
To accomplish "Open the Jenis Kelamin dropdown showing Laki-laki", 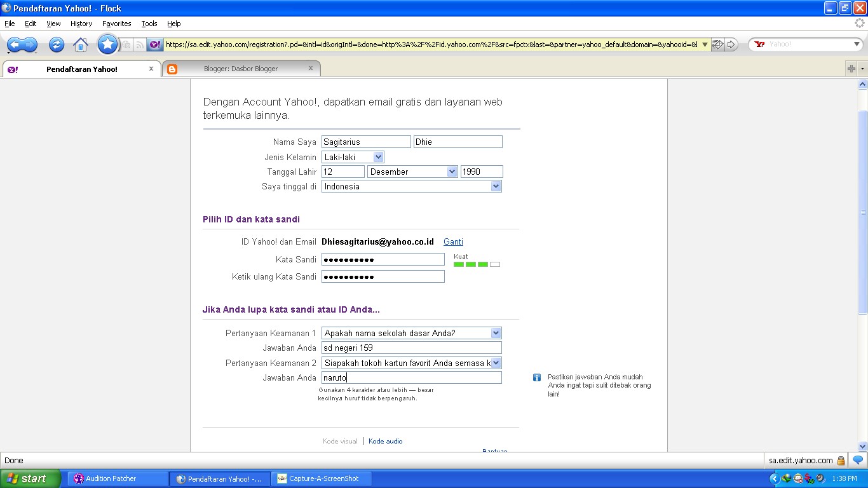I will click(x=353, y=157).
